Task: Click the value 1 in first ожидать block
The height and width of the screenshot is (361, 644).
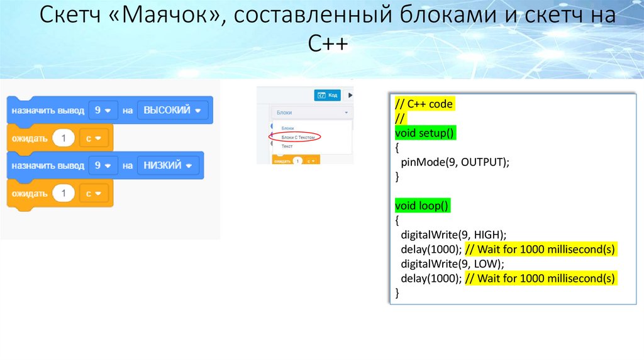Action: click(64, 138)
